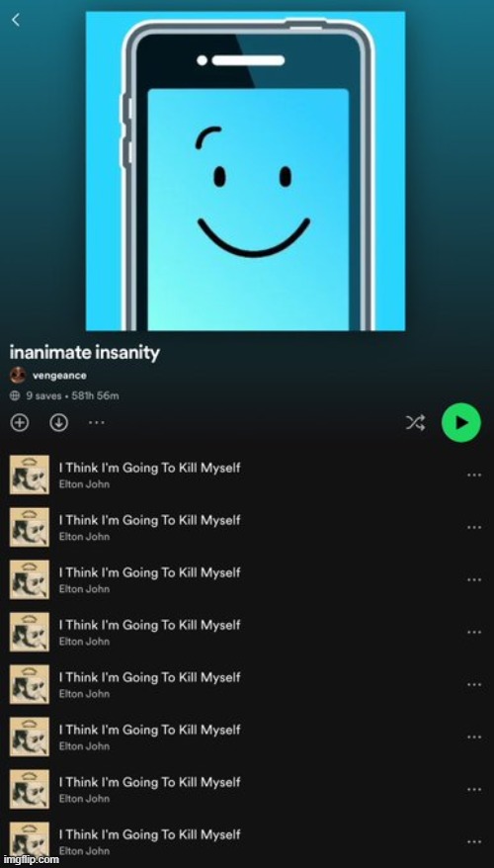
Task: Click album thumbnail of the second track
Action: (30, 528)
